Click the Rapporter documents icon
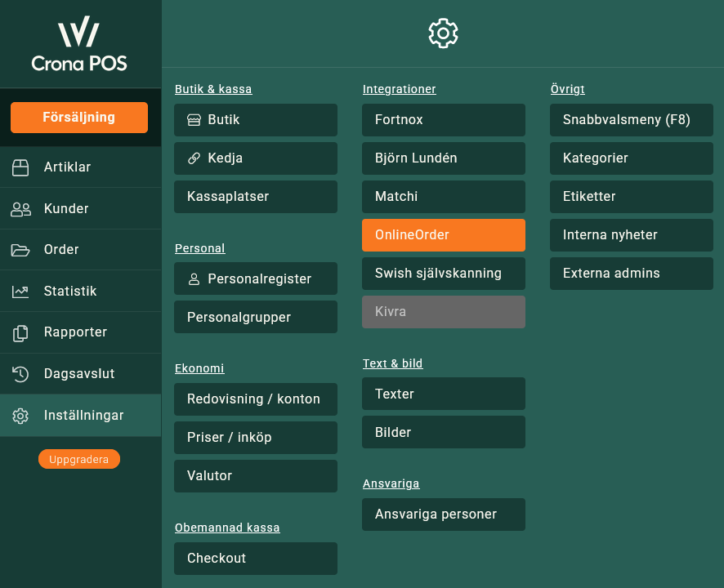The width and height of the screenshot is (724, 588). (x=20, y=333)
